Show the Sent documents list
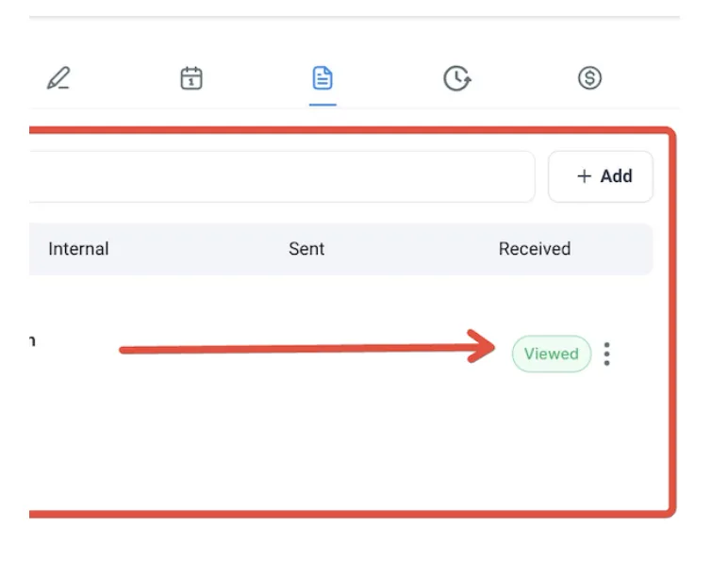 pyautogui.click(x=306, y=249)
